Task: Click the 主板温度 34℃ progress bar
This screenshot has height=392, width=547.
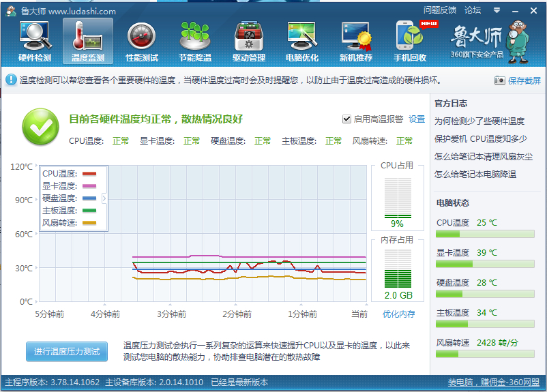Action: tap(485, 324)
